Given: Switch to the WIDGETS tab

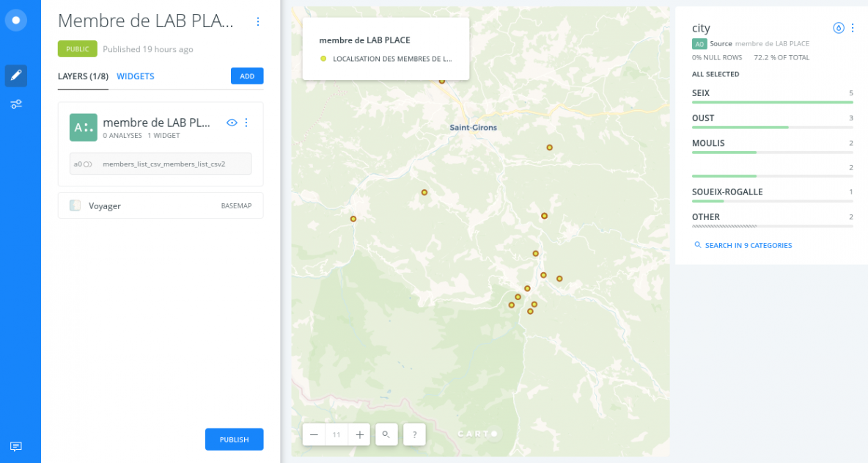Looking at the screenshot, I should (x=136, y=76).
